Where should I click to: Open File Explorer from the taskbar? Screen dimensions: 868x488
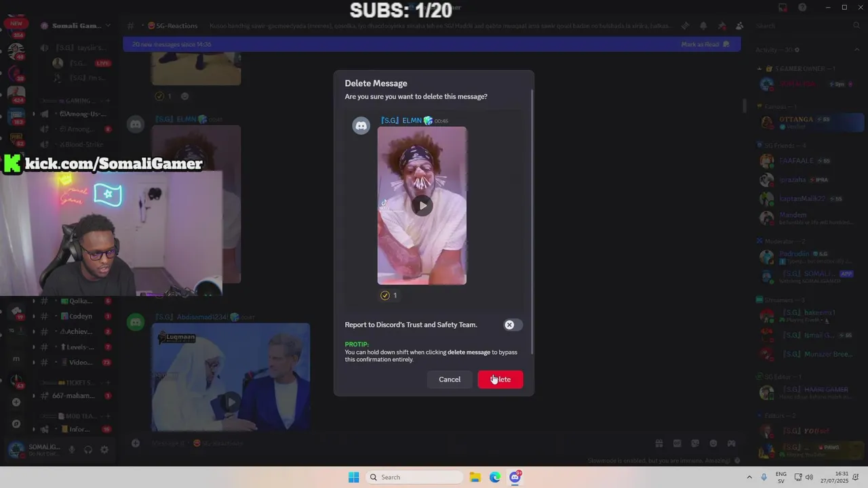click(475, 477)
